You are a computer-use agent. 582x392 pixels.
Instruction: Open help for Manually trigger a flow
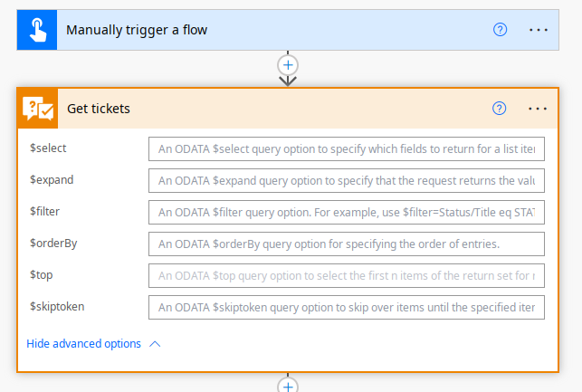click(500, 30)
